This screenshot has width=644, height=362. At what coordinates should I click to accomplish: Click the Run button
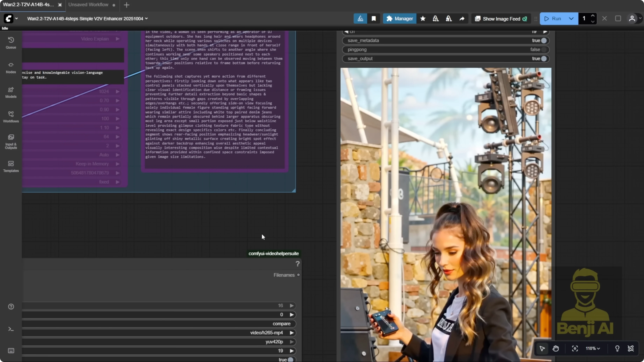click(x=555, y=19)
